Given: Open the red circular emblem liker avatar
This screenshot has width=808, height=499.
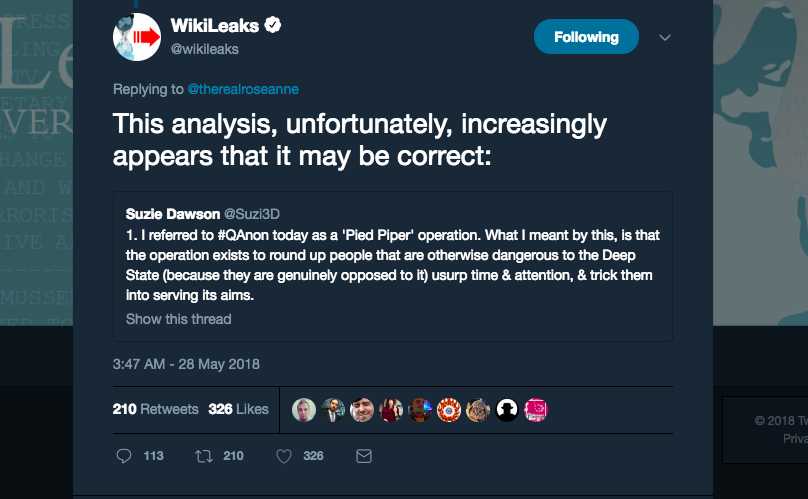Looking at the screenshot, I should (449, 410).
